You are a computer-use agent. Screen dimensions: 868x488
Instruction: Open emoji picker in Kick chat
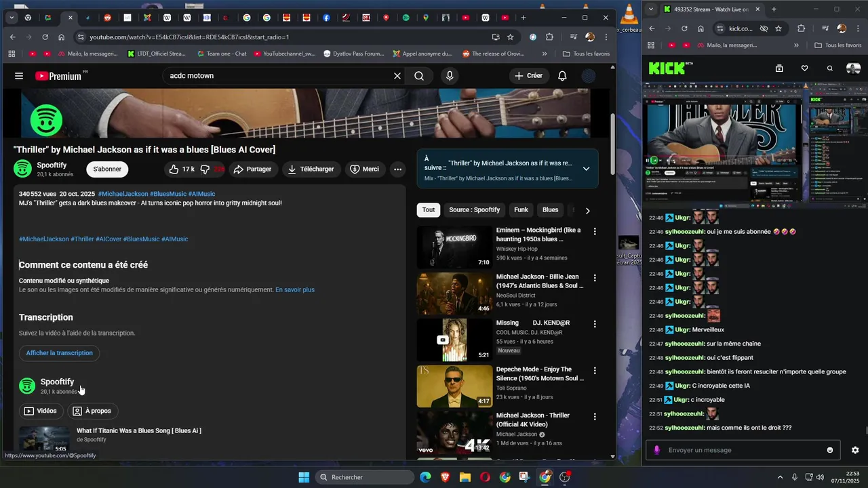click(x=830, y=450)
